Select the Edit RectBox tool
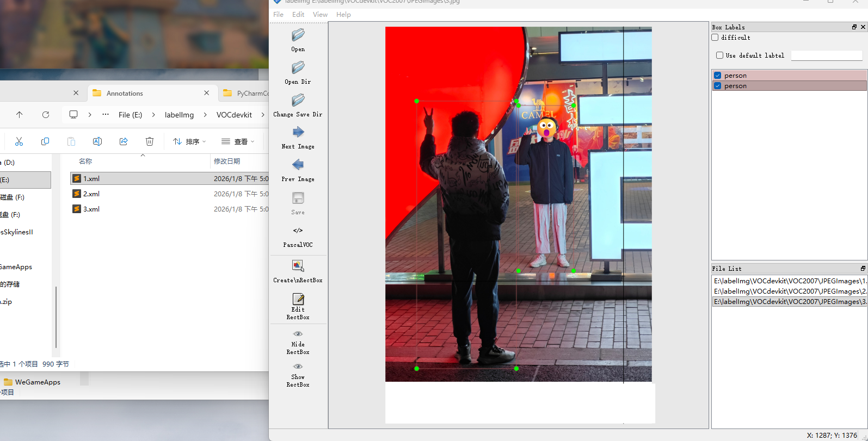The height and width of the screenshot is (441, 868). click(298, 299)
